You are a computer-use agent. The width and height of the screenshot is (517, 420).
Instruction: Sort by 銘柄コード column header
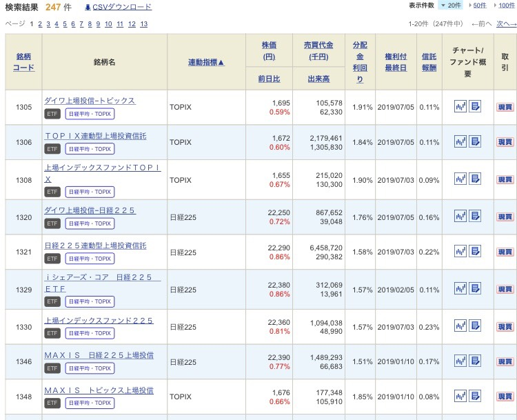(x=23, y=62)
